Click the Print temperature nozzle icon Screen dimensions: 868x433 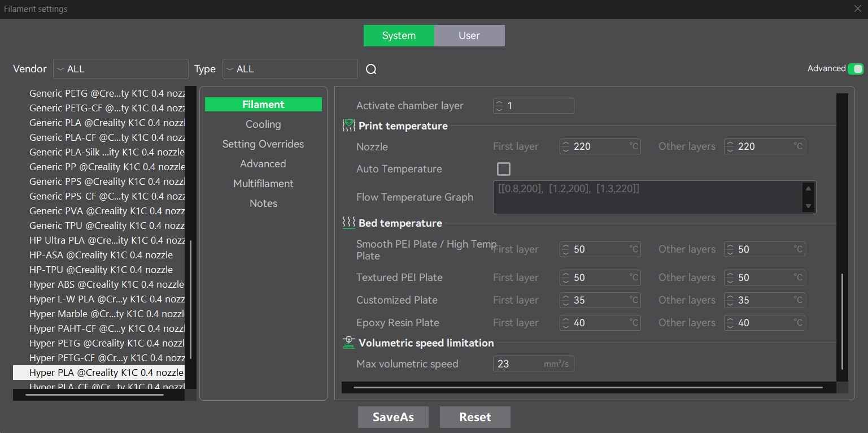[x=348, y=125]
